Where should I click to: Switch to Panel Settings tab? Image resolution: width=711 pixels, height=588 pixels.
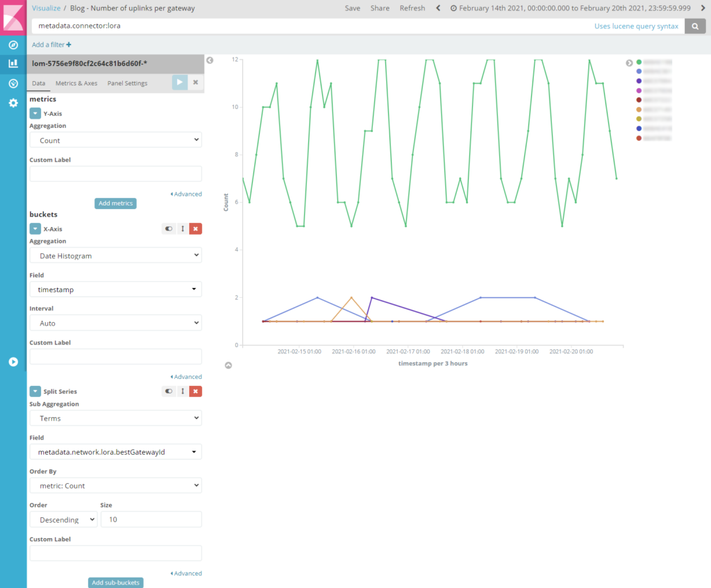point(128,83)
